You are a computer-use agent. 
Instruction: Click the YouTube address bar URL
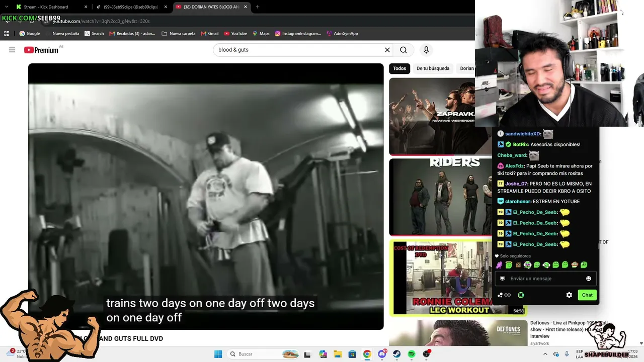click(101, 21)
